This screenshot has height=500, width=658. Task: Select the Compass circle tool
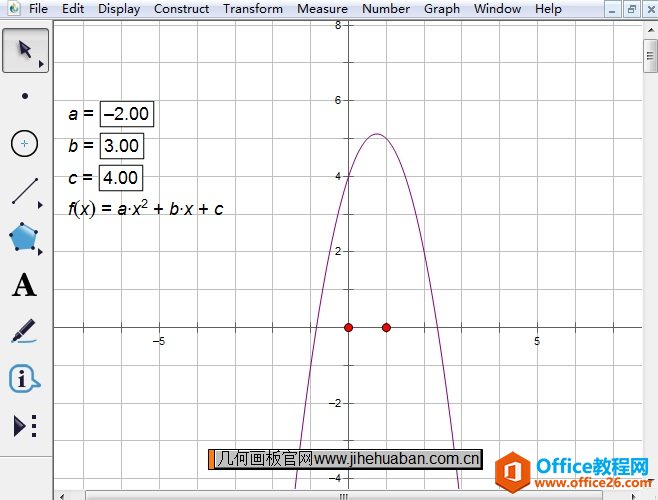tap(24, 144)
